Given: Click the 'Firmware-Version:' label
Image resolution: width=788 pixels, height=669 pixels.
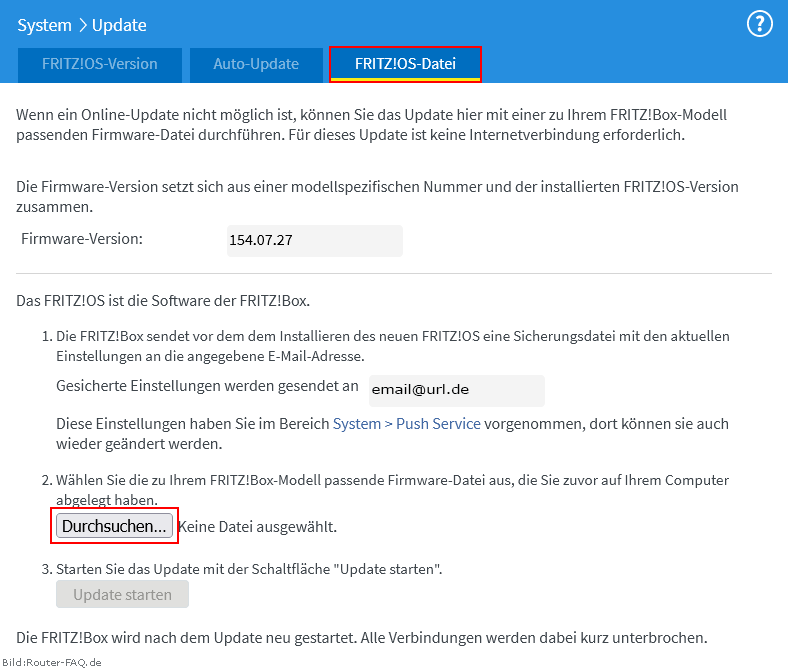Looking at the screenshot, I should pyautogui.click(x=82, y=239).
